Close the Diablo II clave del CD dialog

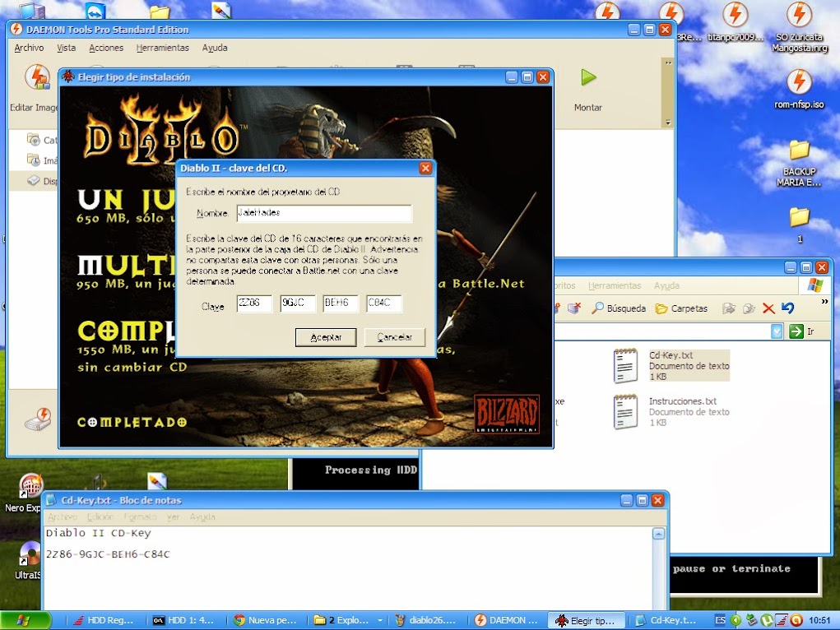point(425,169)
